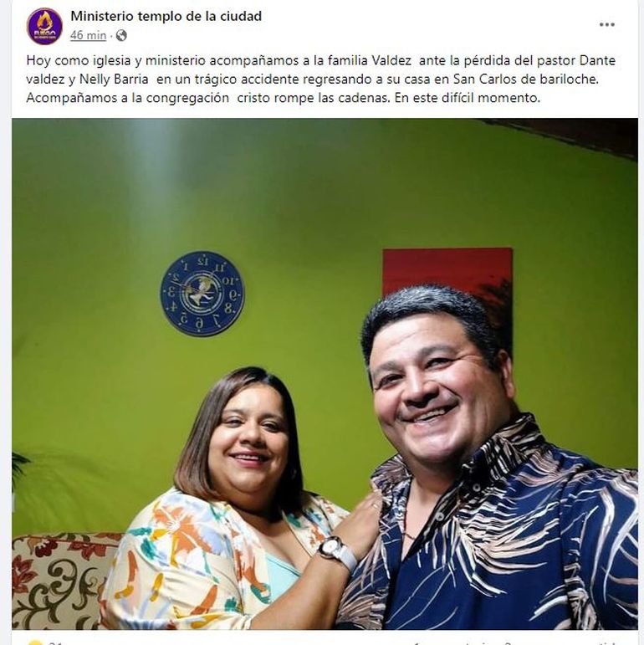Open the Ministerio templo de la ciudad page
644x645 pixels.
(166, 16)
